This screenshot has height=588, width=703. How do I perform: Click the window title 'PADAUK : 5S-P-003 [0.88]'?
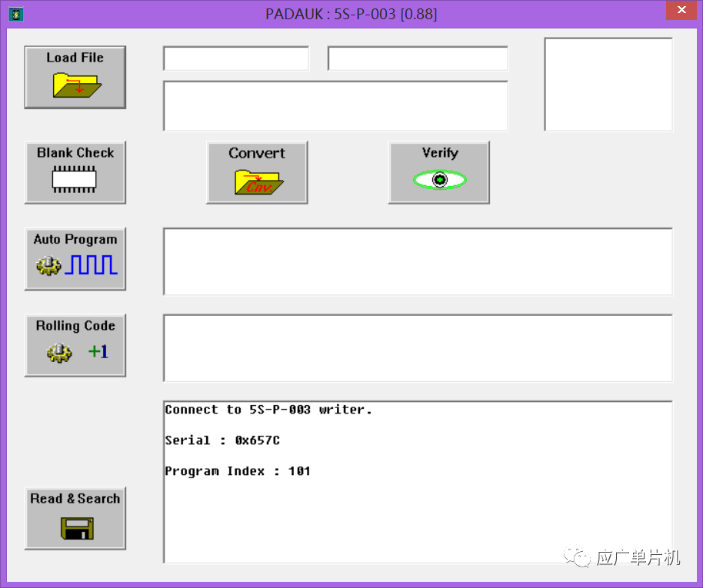tap(351, 14)
